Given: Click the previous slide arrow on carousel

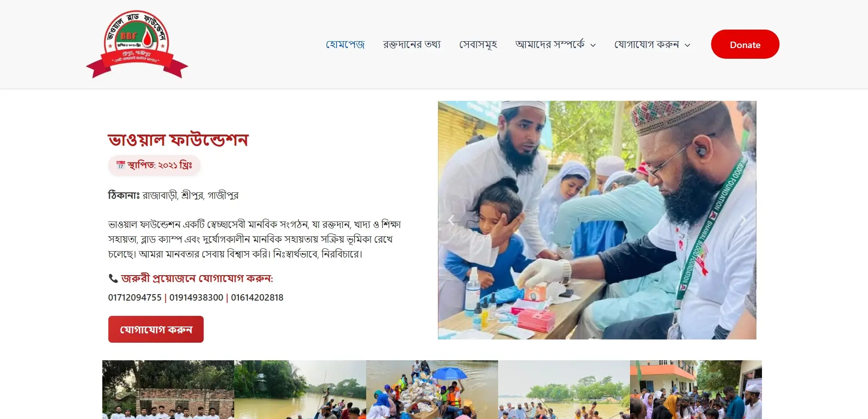Looking at the screenshot, I should tap(451, 221).
